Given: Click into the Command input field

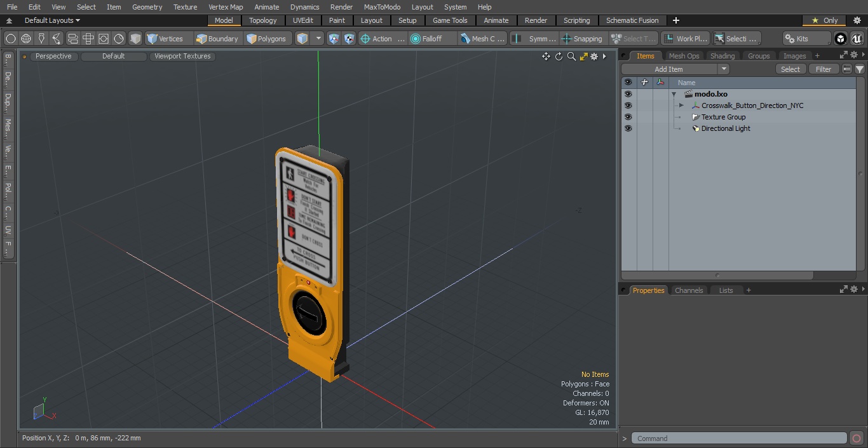Looking at the screenshot, I should point(739,438).
